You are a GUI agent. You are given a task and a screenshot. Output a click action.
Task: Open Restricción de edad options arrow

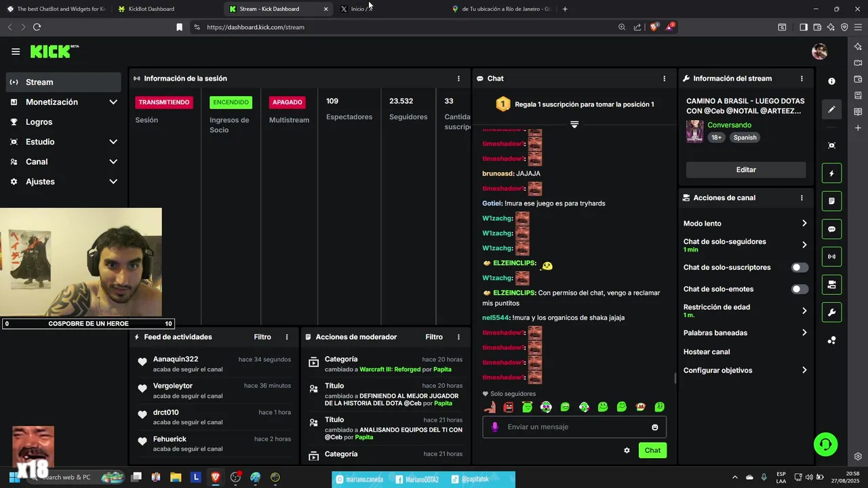point(804,310)
